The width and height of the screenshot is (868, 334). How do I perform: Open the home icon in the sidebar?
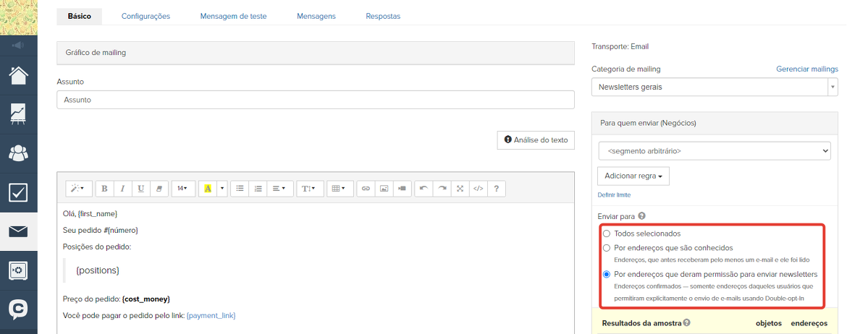pyautogui.click(x=18, y=74)
